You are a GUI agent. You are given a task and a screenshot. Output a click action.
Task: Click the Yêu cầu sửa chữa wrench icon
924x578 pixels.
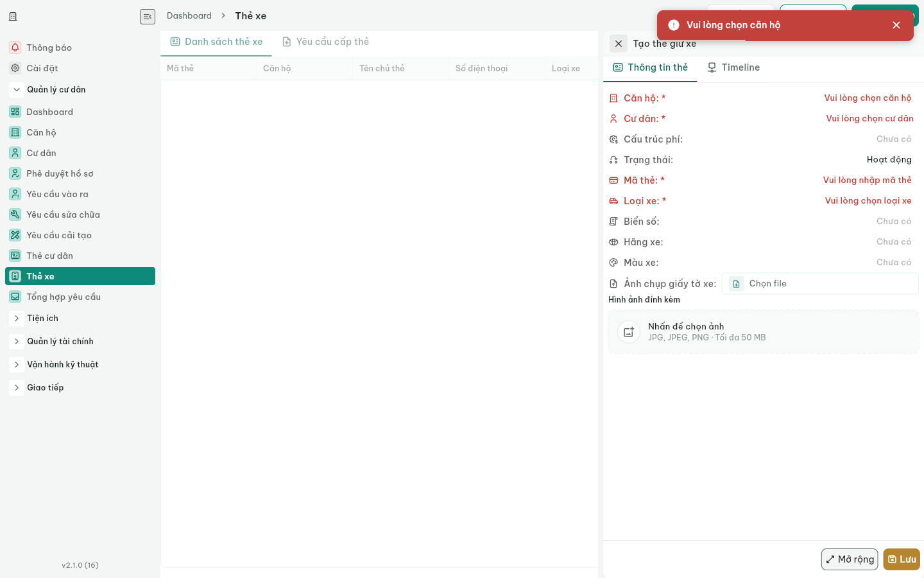pyautogui.click(x=15, y=215)
